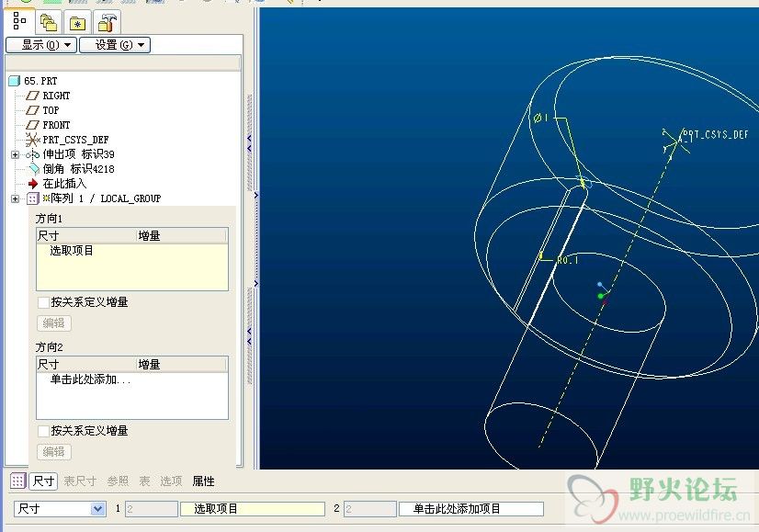The width and height of the screenshot is (759, 532).
Task: Open the favorites navigator tab
Action: click(x=77, y=22)
